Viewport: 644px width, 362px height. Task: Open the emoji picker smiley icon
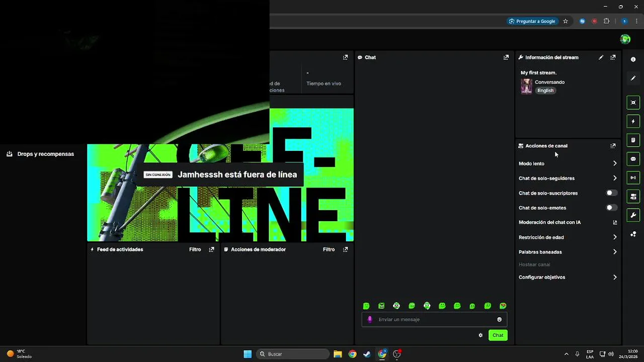(499, 319)
